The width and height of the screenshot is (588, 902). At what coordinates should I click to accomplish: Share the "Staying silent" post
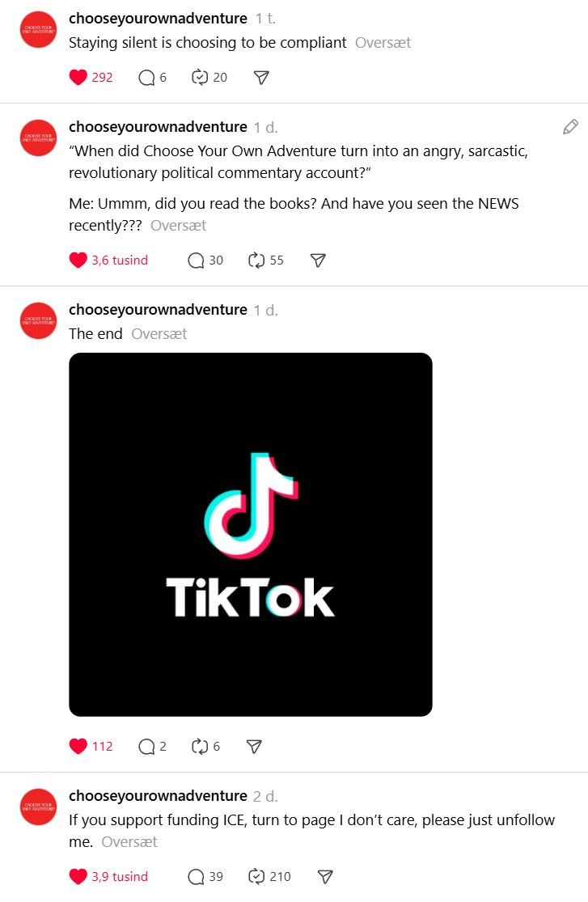(260, 78)
